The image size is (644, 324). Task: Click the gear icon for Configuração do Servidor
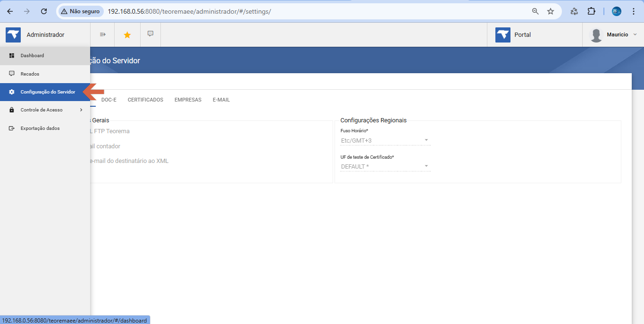[12, 92]
